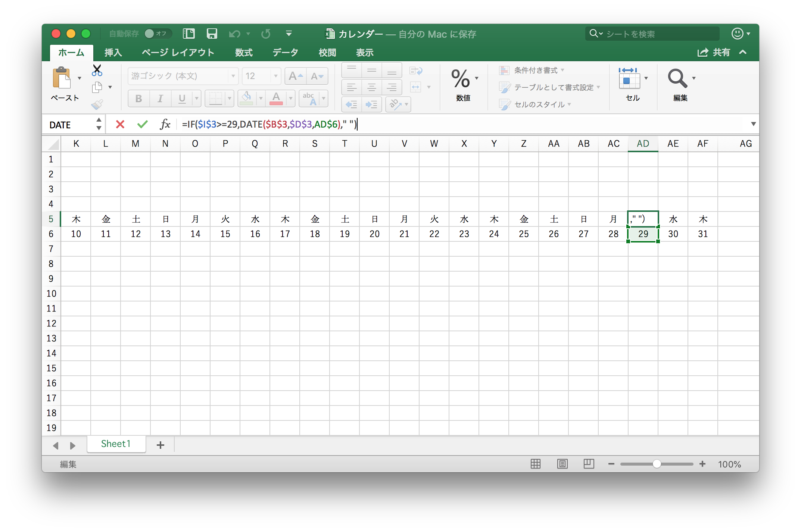Switch to page layout view icon
Viewport: 801px width, 532px height.
(x=562, y=464)
